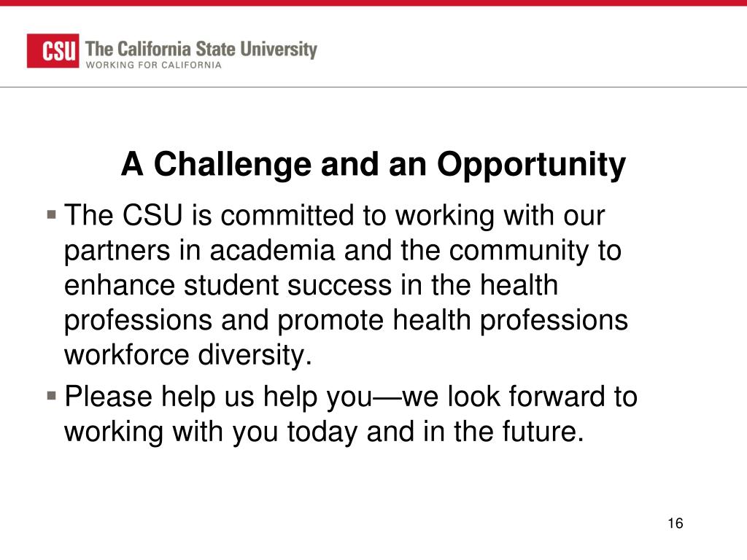Click the word Opportunity in the title
747x560 pixels.
click(531, 166)
